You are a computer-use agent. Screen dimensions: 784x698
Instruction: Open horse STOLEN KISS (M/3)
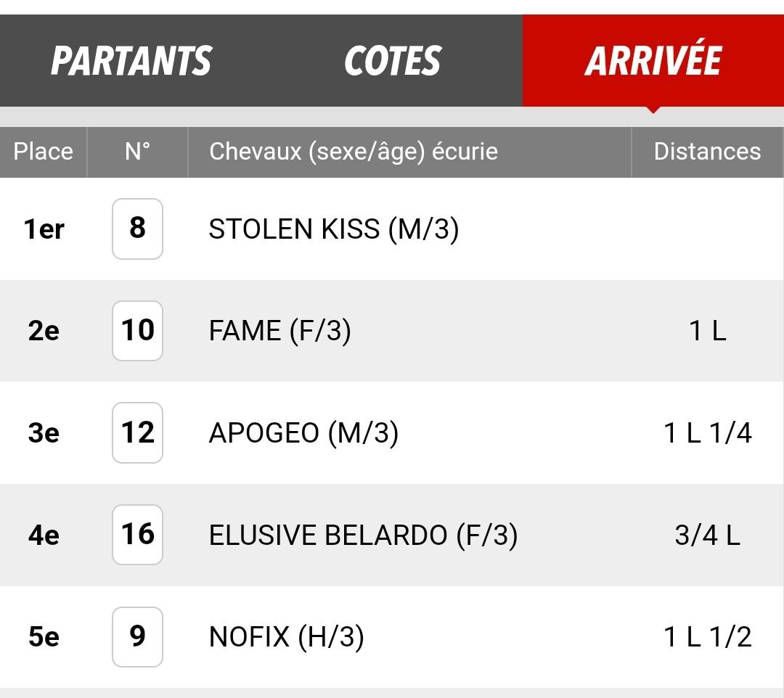[x=333, y=229]
